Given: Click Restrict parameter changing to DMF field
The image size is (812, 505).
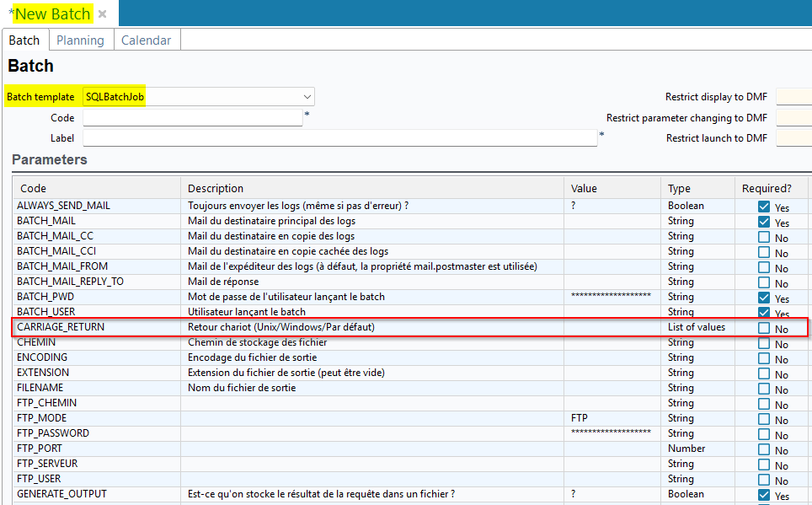Looking at the screenshot, I should tap(793, 118).
